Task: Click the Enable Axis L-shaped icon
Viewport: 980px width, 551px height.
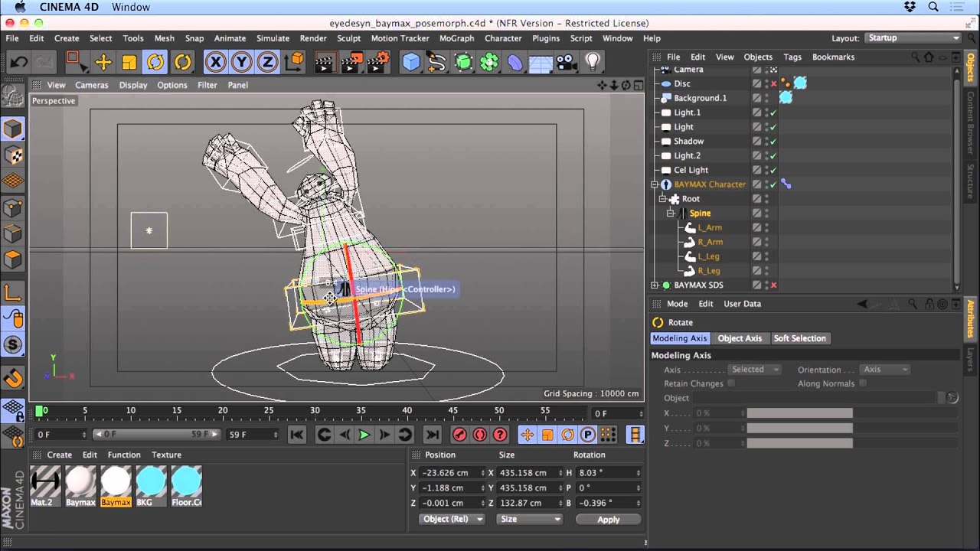Action: pyautogui.click(x=13, y=292)
